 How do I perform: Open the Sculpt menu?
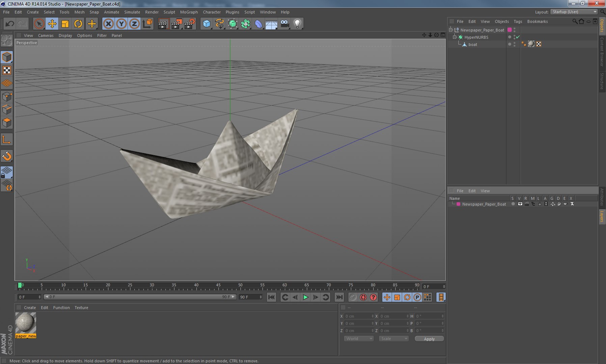[x=169, y=12]
